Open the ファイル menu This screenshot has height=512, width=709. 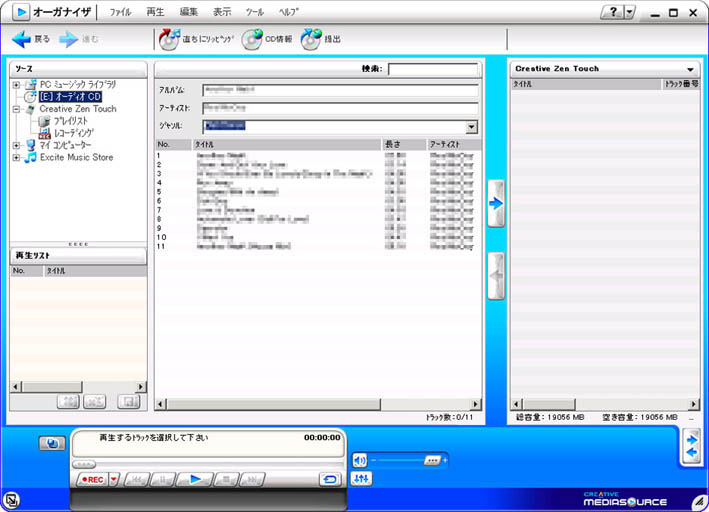point(119,12)
